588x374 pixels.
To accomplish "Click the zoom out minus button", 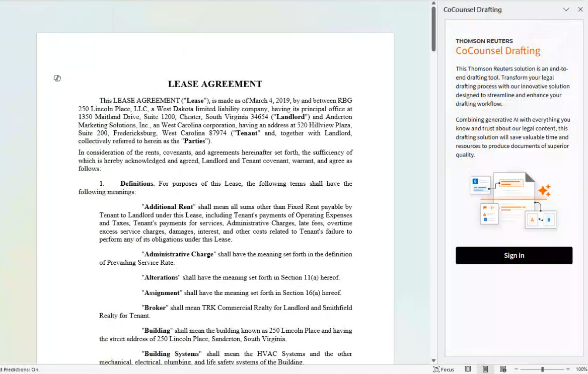I will pyautogui.click(x=516, y=369).
